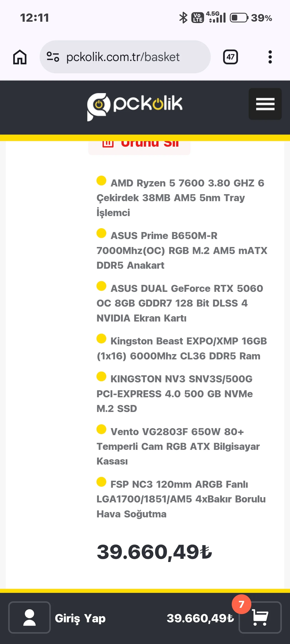Tap the bottom bar total 39.660,49₺
This screenshot has width=290, height=644.
pos(200,618)
